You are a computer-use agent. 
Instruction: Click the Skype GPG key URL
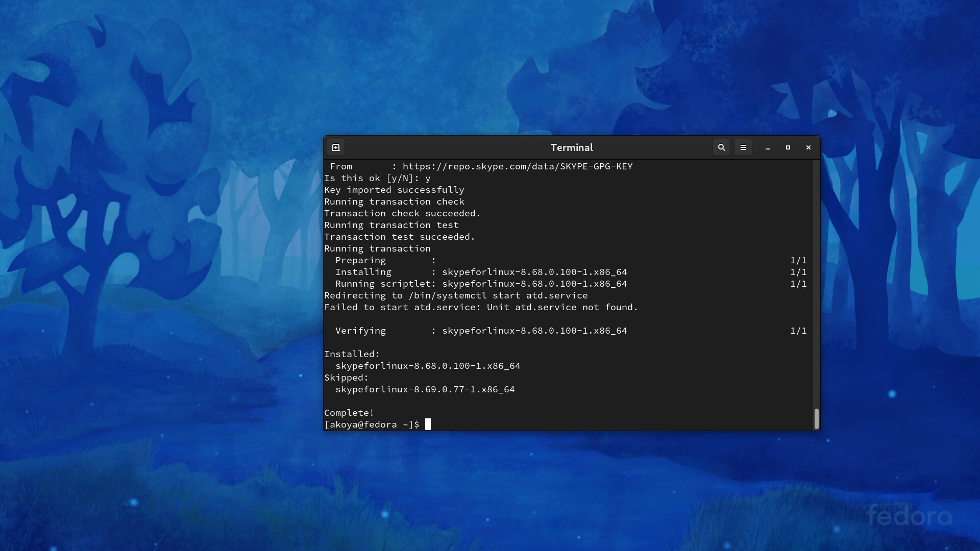click(518, 166)
